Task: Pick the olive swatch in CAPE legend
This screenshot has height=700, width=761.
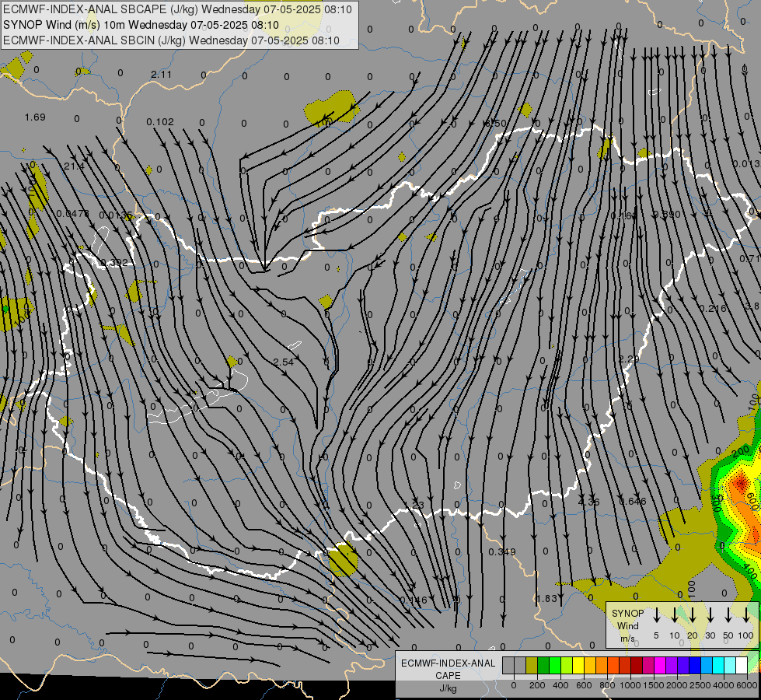Action: pyautogui.click(x=532, y=665)
